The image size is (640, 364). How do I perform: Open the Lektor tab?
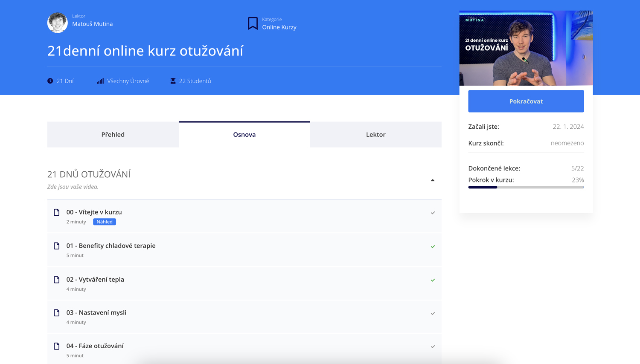pos(376,135)
